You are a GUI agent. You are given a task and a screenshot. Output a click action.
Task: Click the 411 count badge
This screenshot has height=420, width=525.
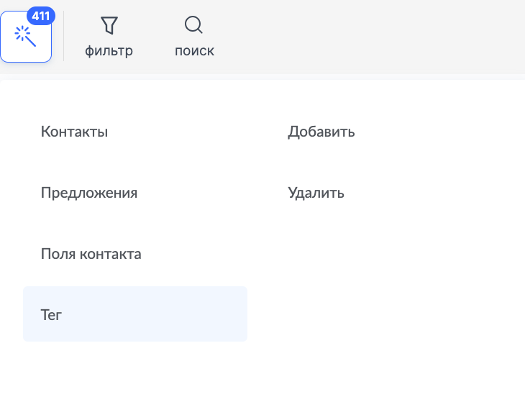pyautogui.click(x=41, y=16)
